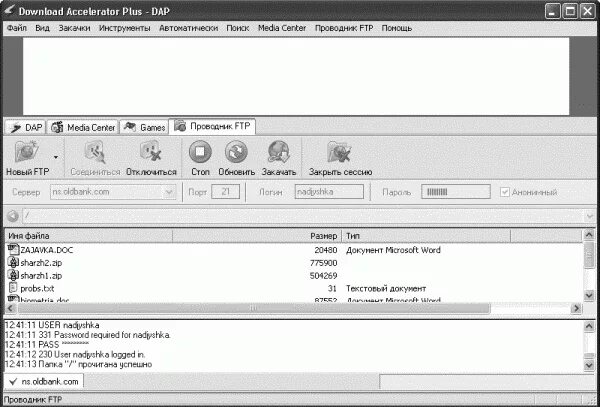Select the probs.txt file name
Viewport: 600px width, 407px height.
[37, 288]
